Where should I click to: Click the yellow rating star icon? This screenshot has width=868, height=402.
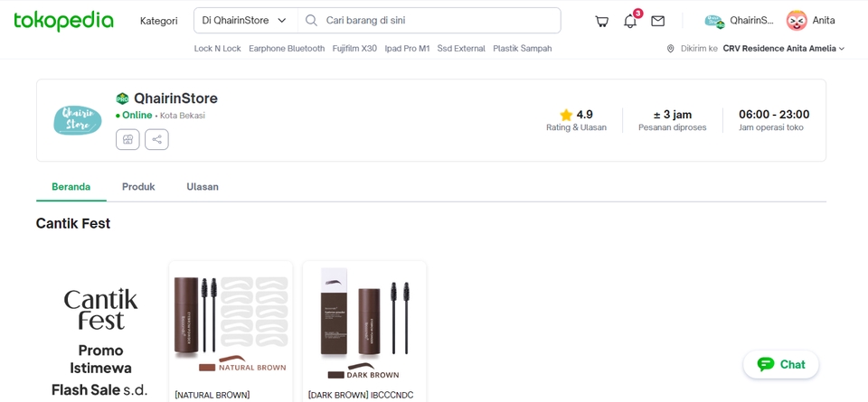[x=566, y=115]
